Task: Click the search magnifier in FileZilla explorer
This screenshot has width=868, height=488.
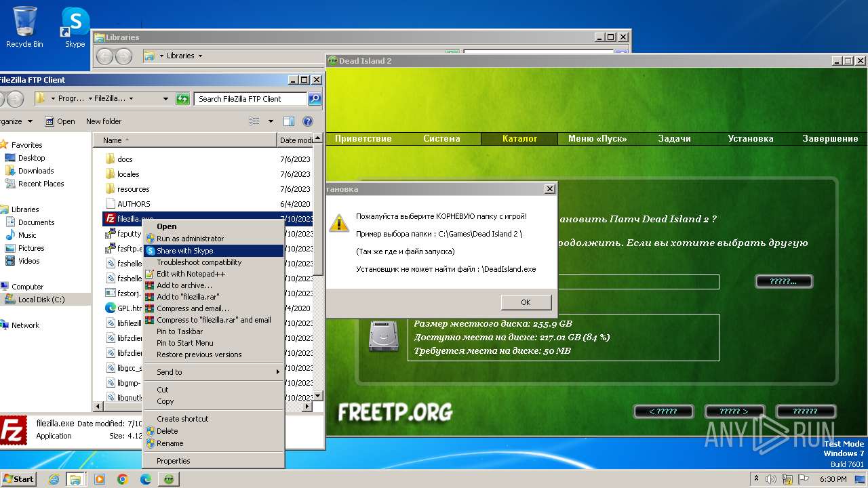Action: [x=315, y=99]
